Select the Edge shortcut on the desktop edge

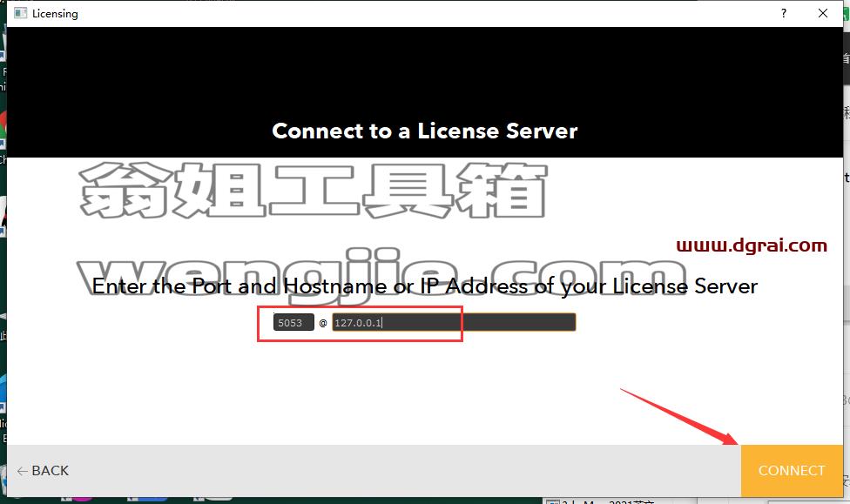(x=3, y=393)
